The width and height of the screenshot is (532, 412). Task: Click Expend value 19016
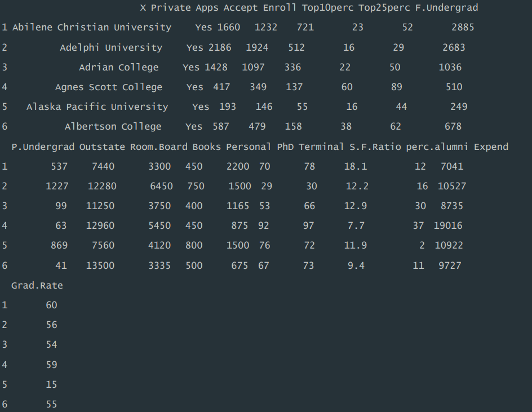448,225
